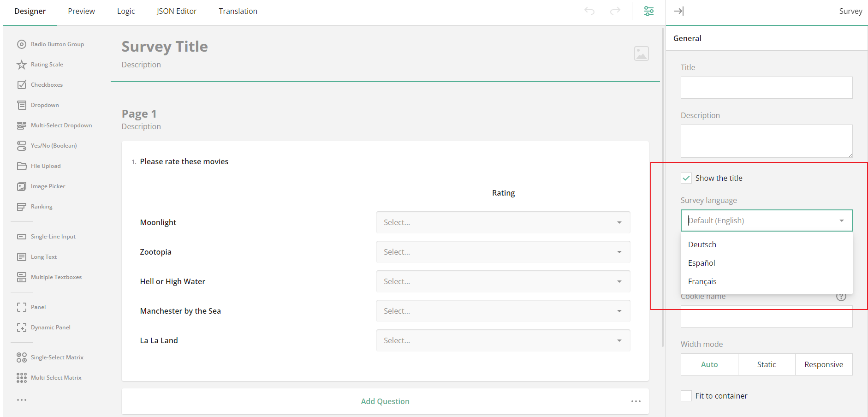Select the Dynamic Panel toolbox item
The height and width of the screenshot is (417, 868).
49,327
